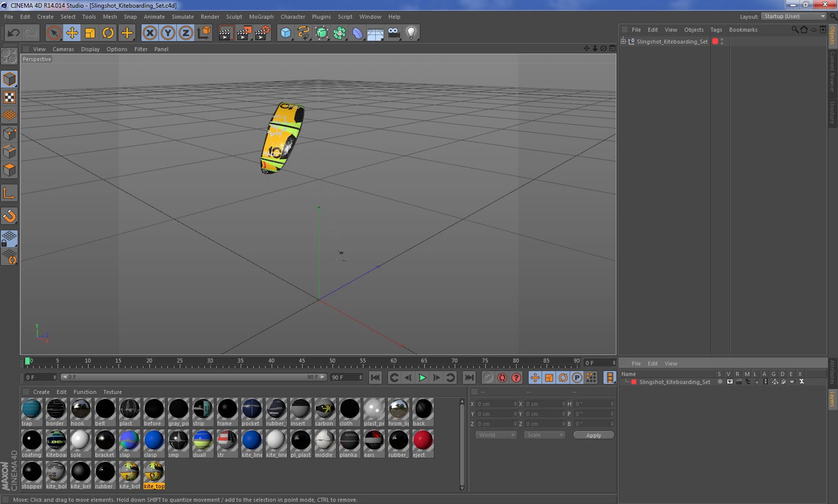
Task: Enable Points mode in left toolbar
Action: click(x=9, y=134)
